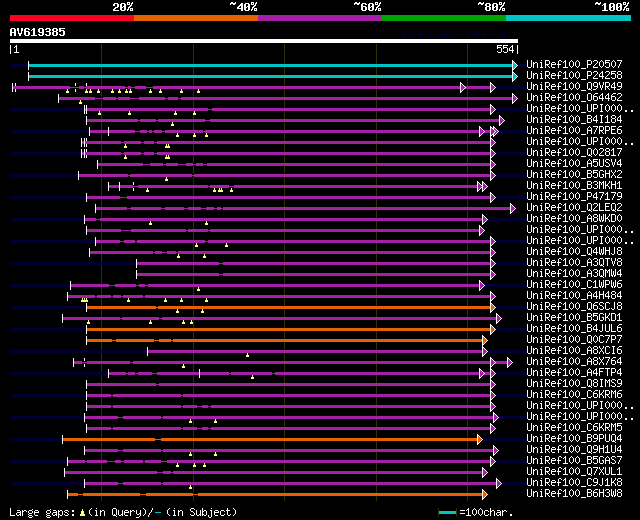Open hit UniRef100_P24258

[x=574, y=76]
